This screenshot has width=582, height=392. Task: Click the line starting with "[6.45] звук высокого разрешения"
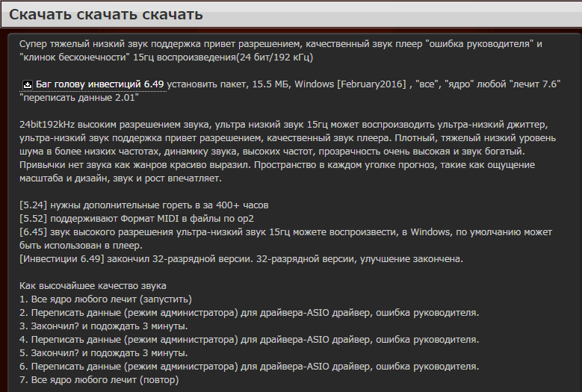286,238
